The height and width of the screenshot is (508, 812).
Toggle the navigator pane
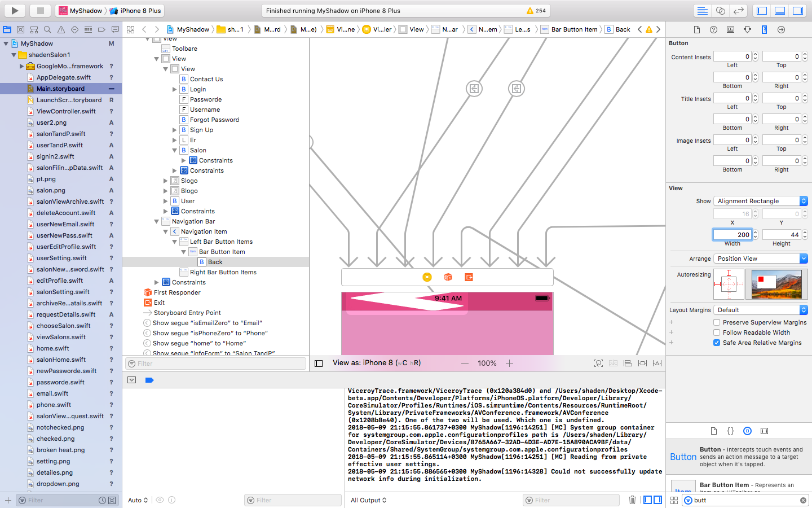(x=762, y=11)
